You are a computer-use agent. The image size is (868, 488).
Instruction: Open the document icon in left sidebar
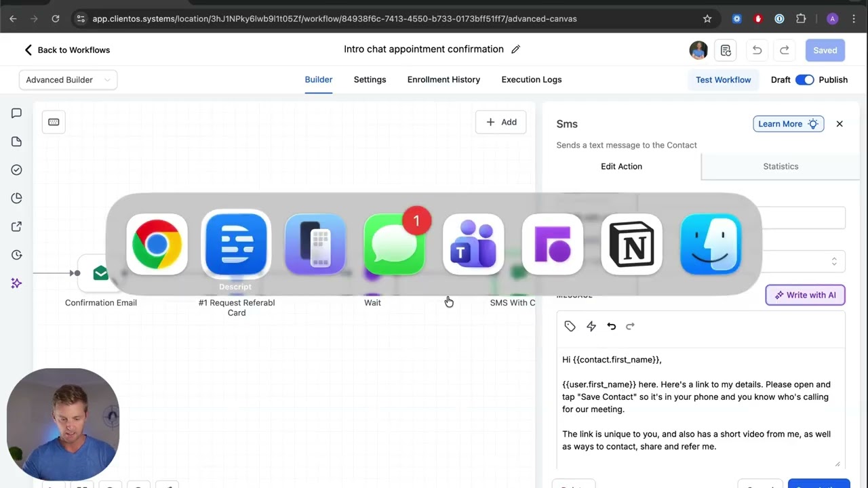16,142
